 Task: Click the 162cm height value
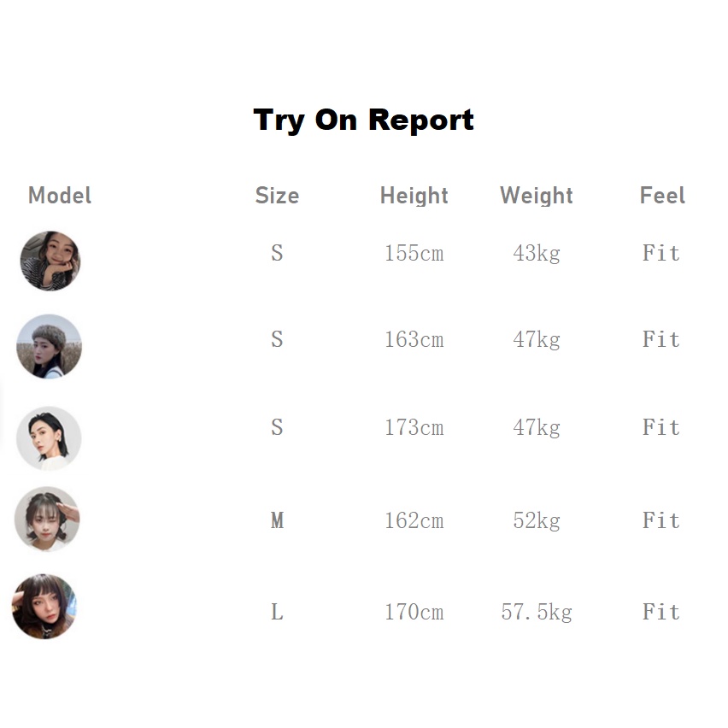click(x=414, y=520)
